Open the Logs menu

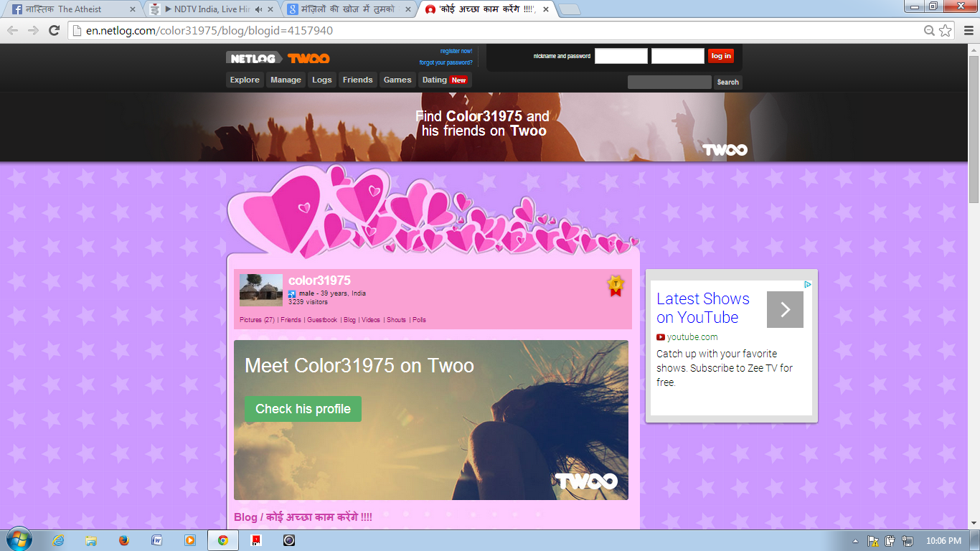click(322, 80)
